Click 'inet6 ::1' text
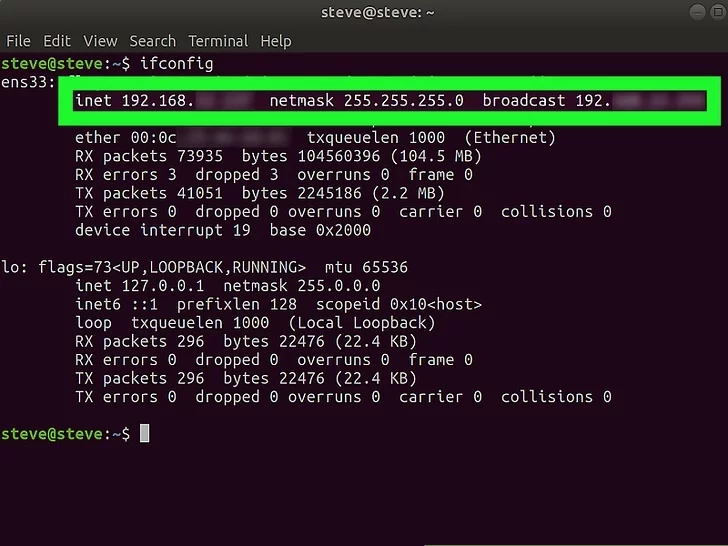This screenshot has width=728, height=546. [116, 305]
